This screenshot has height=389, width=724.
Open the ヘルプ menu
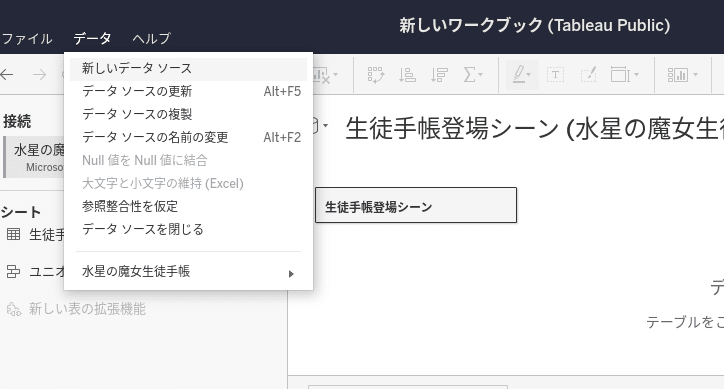pyautogui.click(x=151, y=38)
